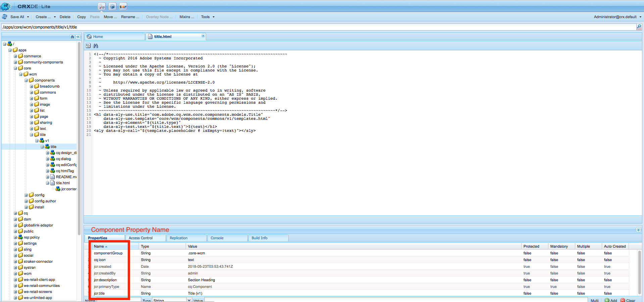Expand the cq:dialog node

(48, 159)
